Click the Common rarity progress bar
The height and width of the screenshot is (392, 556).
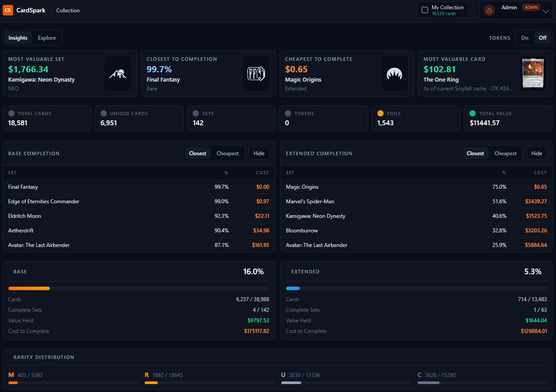(482, 383)
